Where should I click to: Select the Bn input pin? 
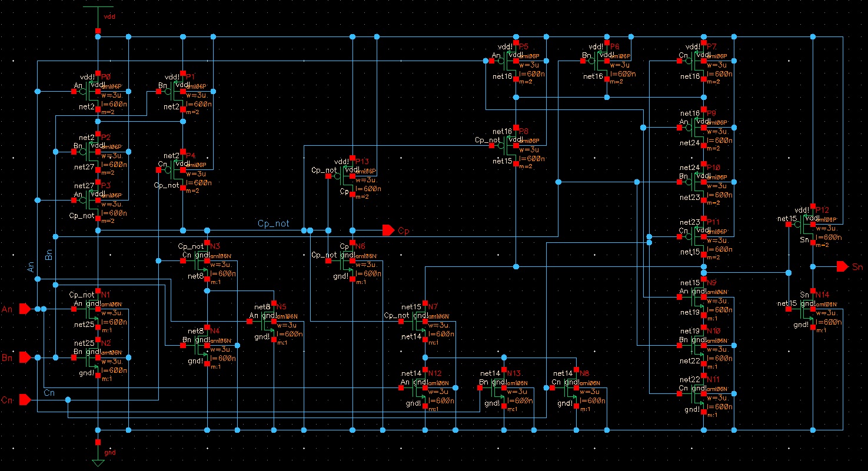tap(25, 358)
